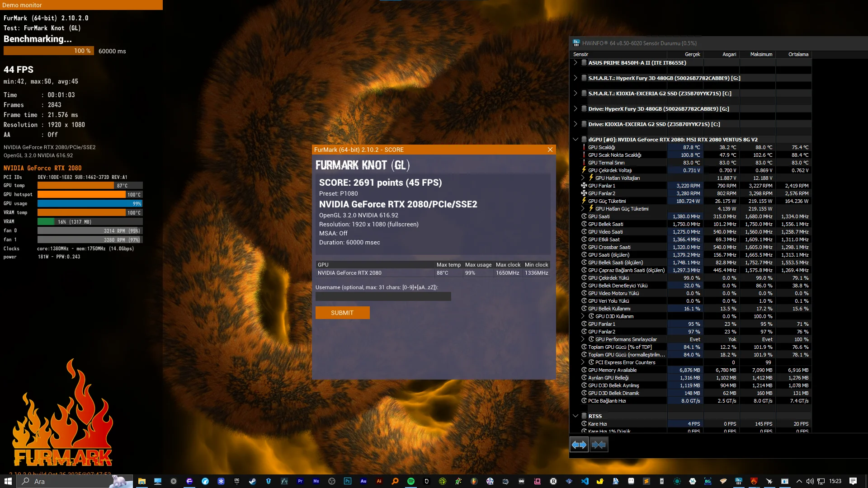Expand the GPU Hatları Voltajları sub-group
This screenshot has width=868, height=488.
[x=583, y=178]
